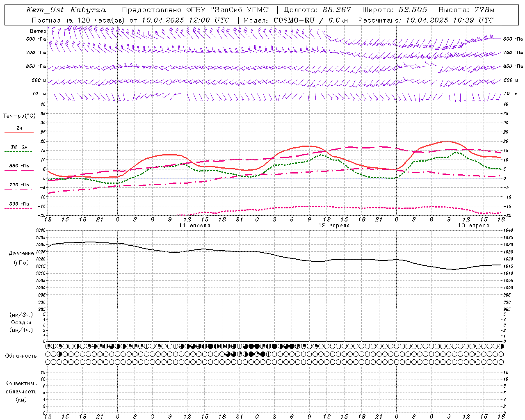Click the Тем-ра(°C) temperature legend title
525x420 pixels.
tap(19, 116)
